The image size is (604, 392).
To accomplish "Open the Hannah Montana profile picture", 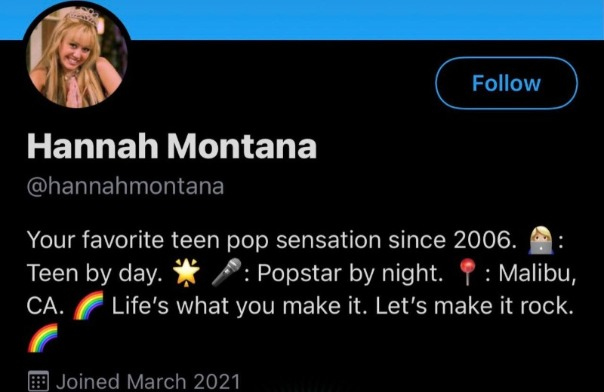I will [x=76, y=57].
